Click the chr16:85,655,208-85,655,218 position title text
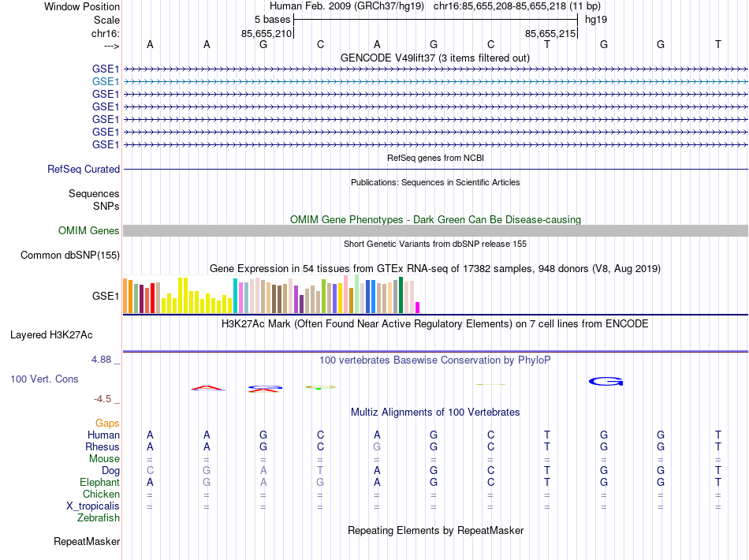The height and width of the screenshot is (560, 749). tap(500, 6)
